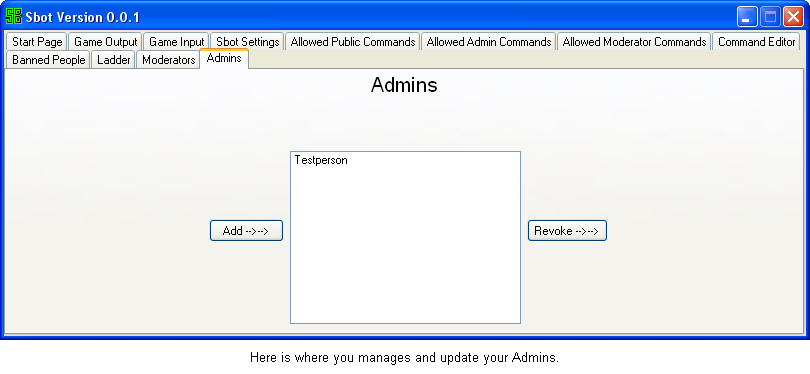Click the Add -->--> button
This screenshot has width=810, height=374.
[x=246, y=230]
